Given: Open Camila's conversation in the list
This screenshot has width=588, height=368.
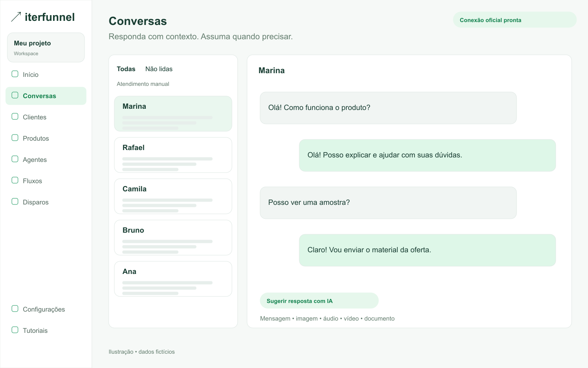Looking at the screenshot, I should pos(173,196).
